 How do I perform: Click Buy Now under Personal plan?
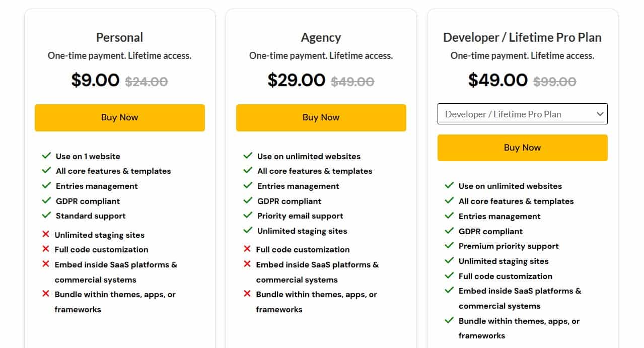[x=119, y=117]
